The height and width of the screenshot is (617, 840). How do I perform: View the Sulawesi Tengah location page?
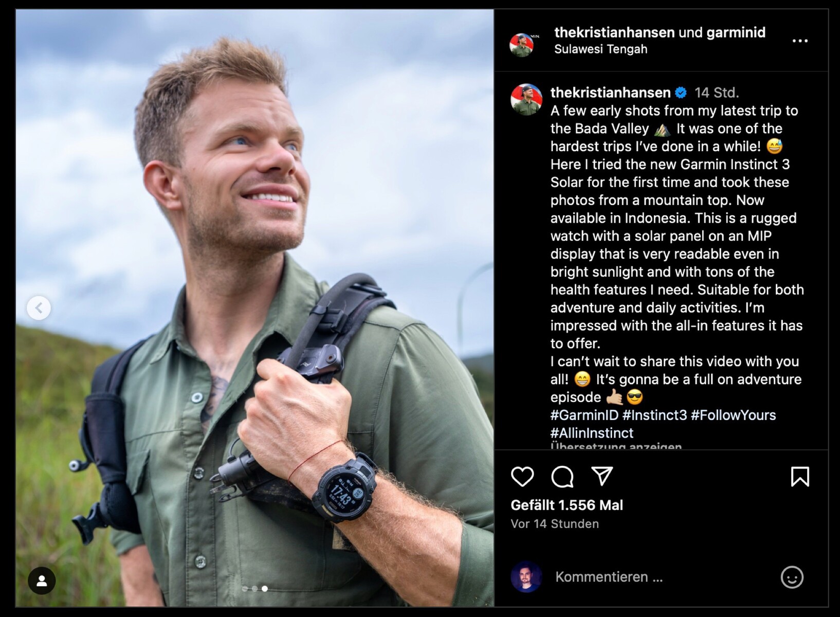click(600, 49)
